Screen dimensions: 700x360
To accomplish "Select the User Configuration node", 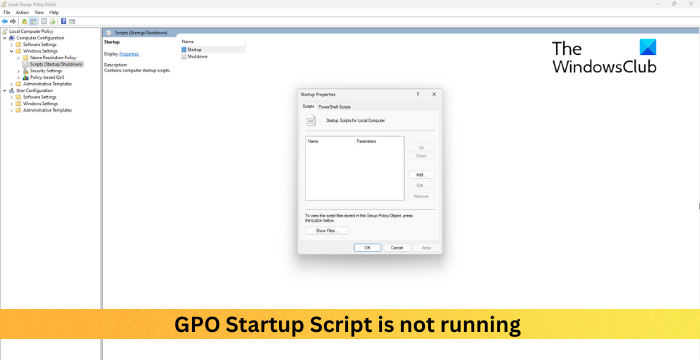I will click(31, 90).
